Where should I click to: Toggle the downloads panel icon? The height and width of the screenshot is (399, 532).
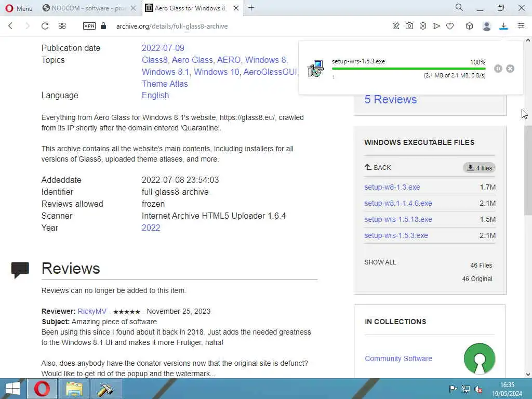504,26
